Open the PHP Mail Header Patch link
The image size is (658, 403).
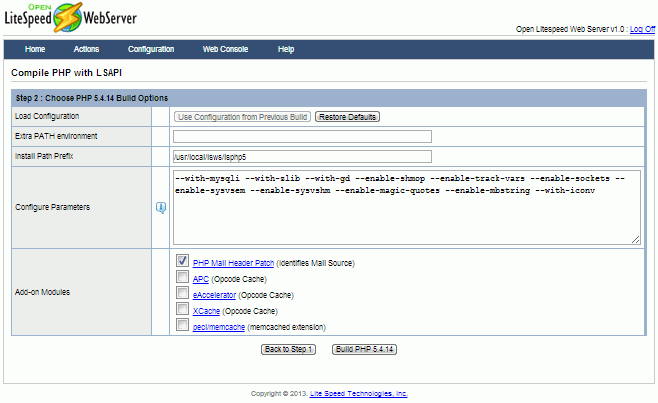tap(233, 263)
